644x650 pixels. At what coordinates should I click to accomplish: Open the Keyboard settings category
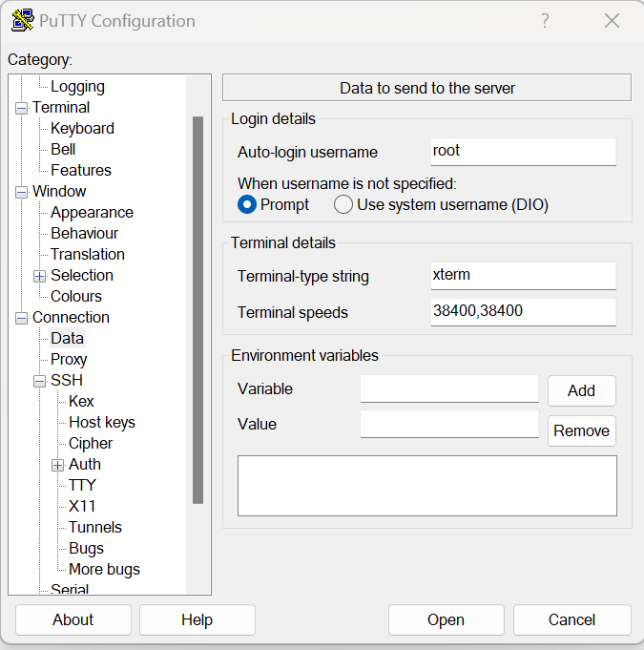pyautogui.click(x=82, y=128)
